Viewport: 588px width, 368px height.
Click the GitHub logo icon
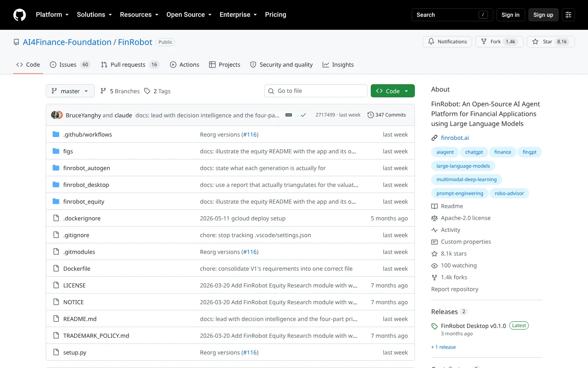[x=20, y=15]
